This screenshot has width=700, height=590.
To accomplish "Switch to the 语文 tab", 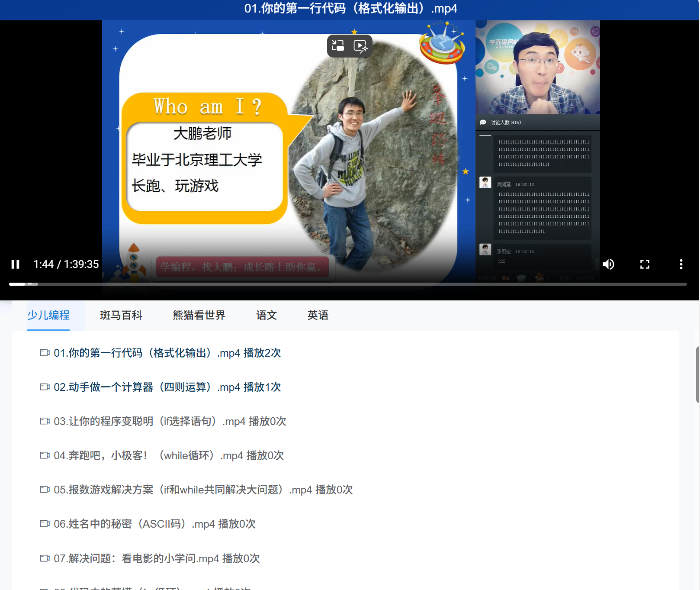I will (267, 315).
